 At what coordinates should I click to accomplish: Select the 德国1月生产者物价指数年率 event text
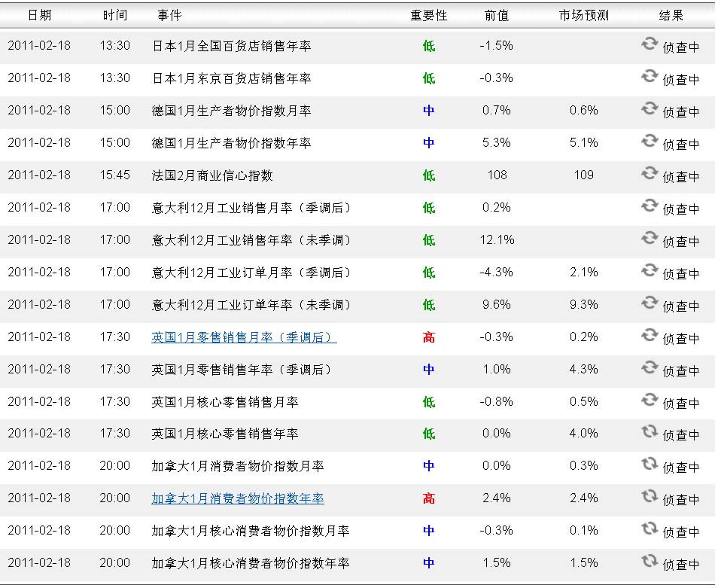pos(231,143)
